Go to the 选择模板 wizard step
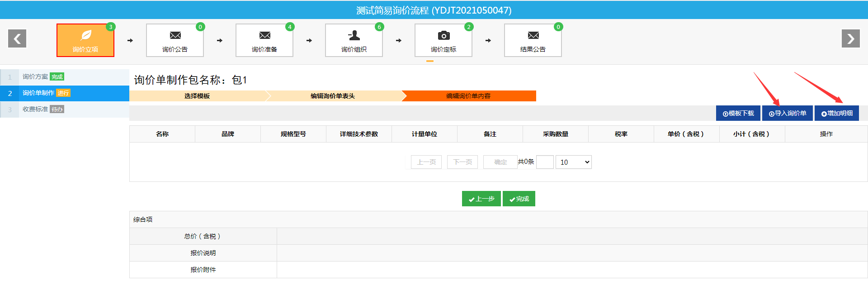Image resolution: width=868 pixels, height=295 pixels. pyautogui.click(x=197, y=96)
